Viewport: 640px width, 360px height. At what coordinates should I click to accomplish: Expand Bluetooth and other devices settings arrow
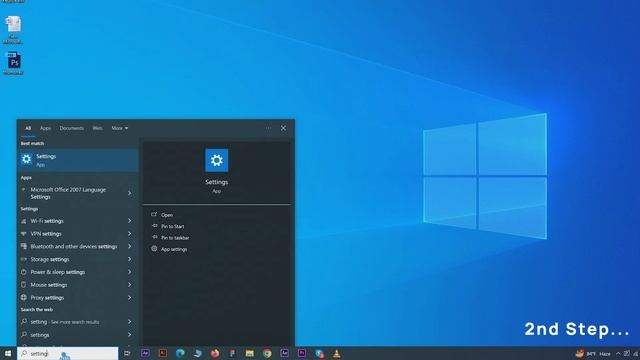pos(129,247)
